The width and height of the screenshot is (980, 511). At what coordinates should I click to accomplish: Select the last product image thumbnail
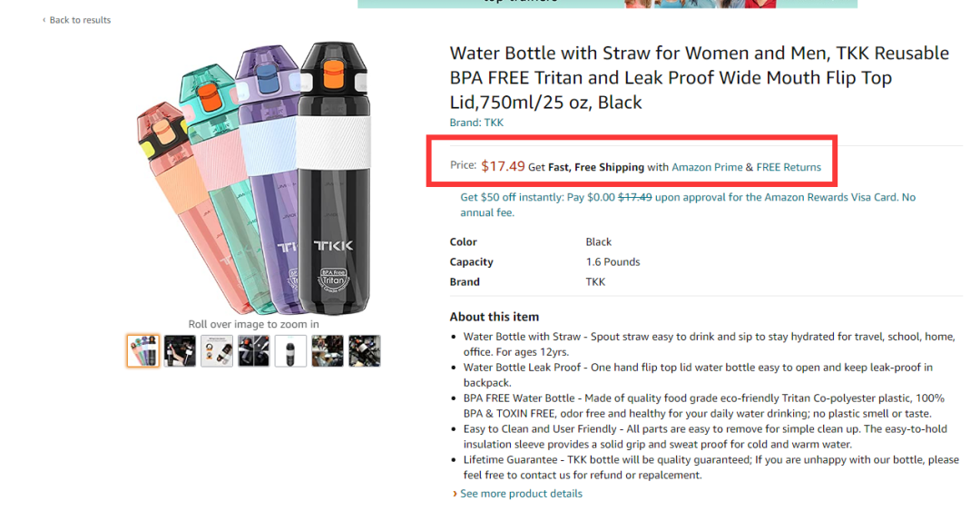click(365, 351)
